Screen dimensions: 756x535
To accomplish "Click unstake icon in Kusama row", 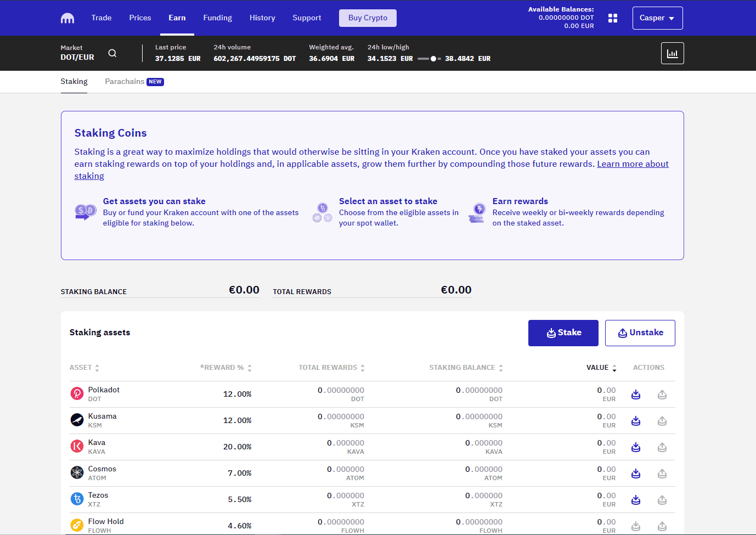I will coord(662,421).
